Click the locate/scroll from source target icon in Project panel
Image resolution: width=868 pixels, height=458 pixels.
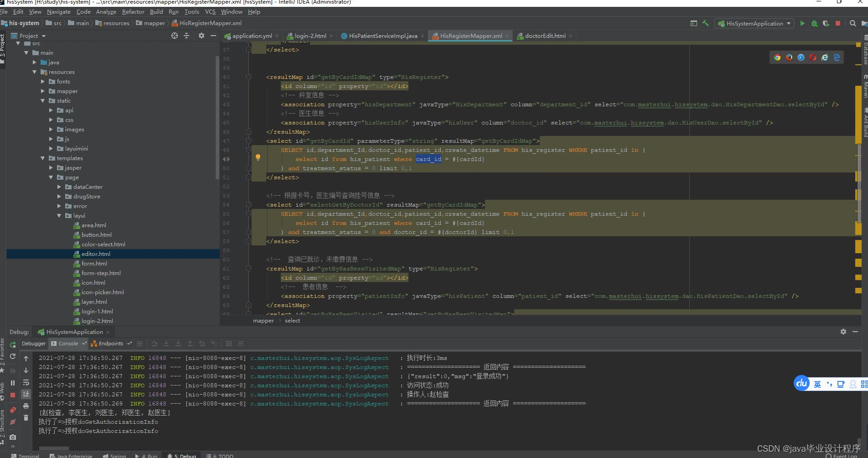[175, 36]
